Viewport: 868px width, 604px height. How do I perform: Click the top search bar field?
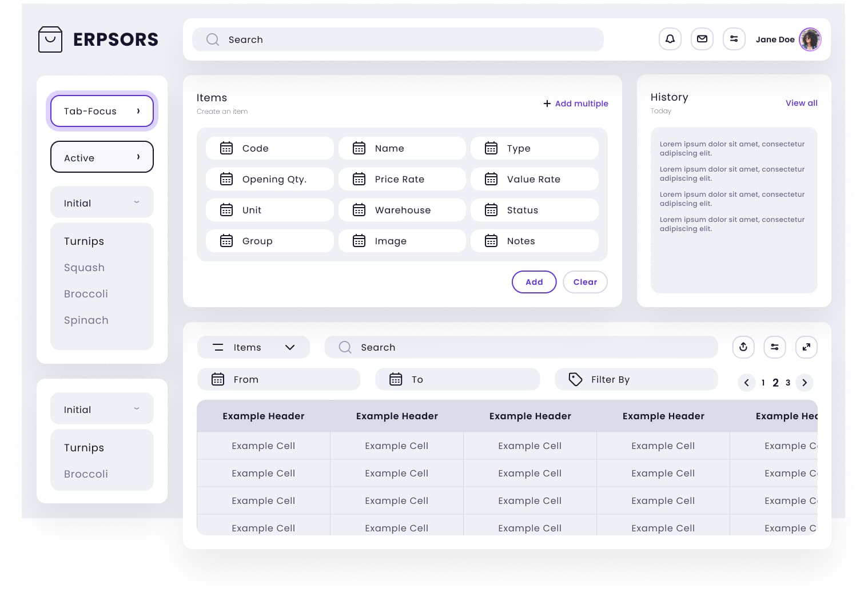point(398,39)
